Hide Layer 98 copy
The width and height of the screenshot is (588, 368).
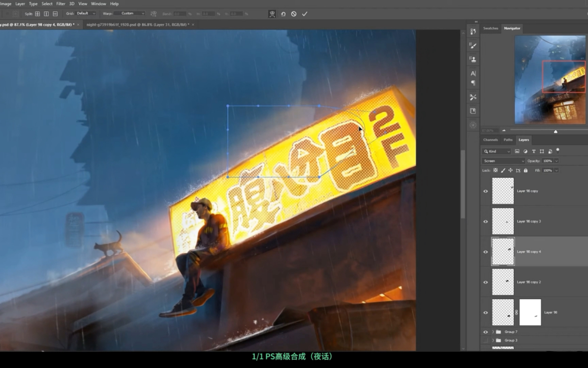coord(486,191)
